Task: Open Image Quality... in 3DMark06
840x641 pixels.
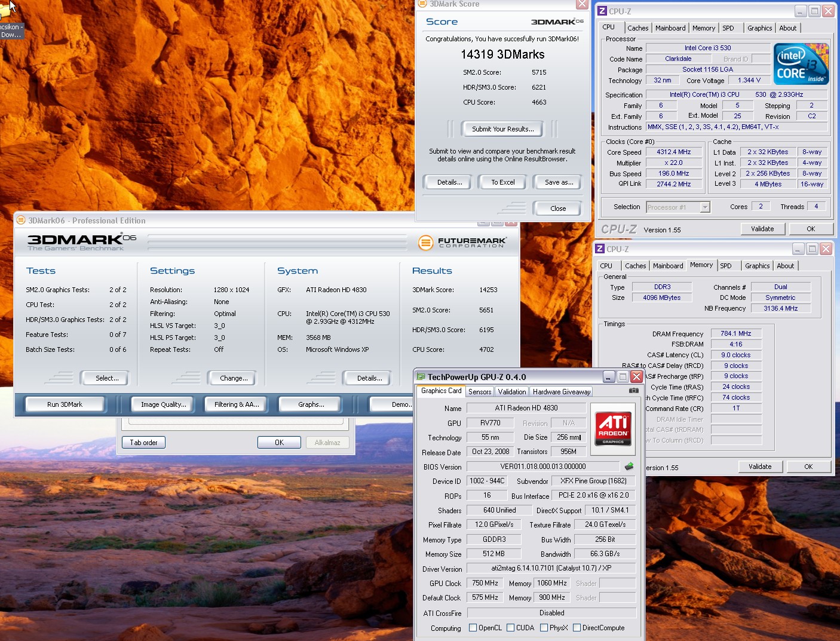Action: pyautogui.click(x=163, y=404)
